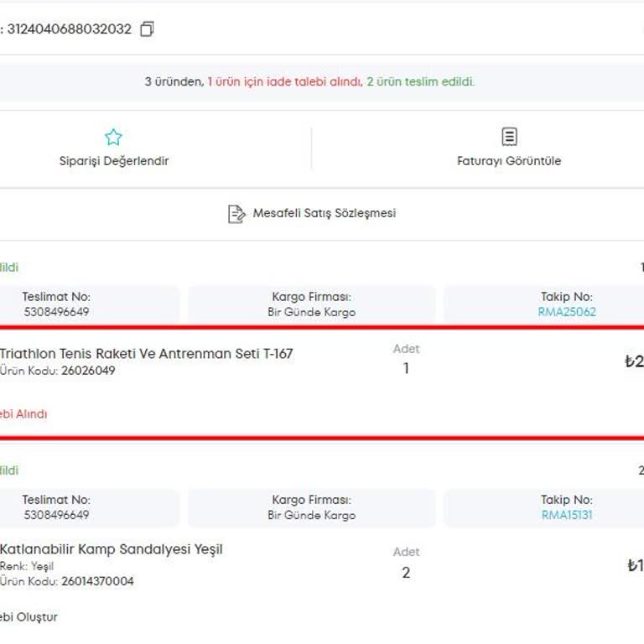Click the contract icon beside Mesafeli Satış Sözleşmesi
Viewport: 644px width, 644px height.
pos(236,214)
